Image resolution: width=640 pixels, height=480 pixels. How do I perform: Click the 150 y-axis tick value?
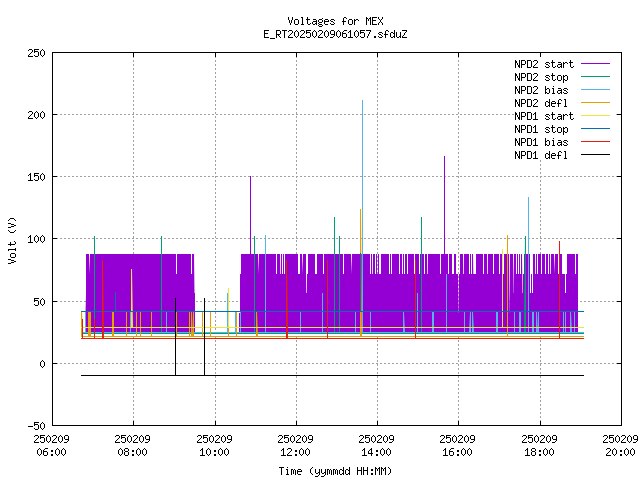click(36, 178)
